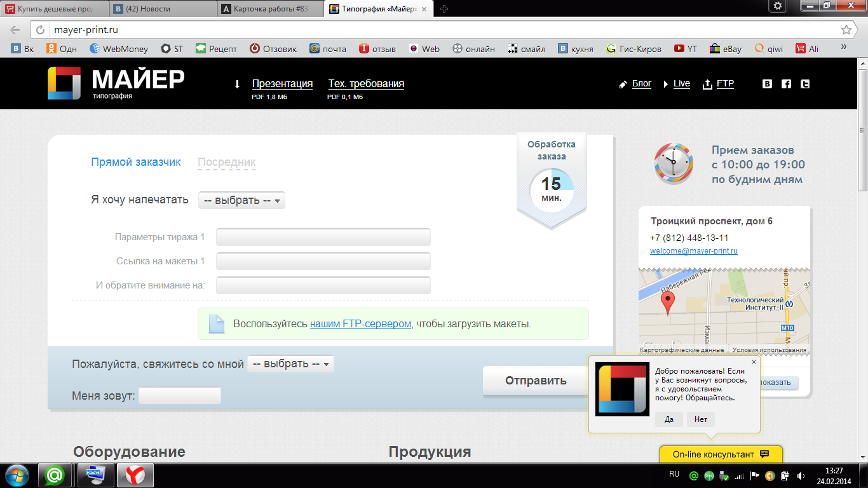The height and width of the screenshot is (488, 868).
Task: Switch to the 'Купить дешевые про...' browser tab
Action: click(x=55, y=9)
